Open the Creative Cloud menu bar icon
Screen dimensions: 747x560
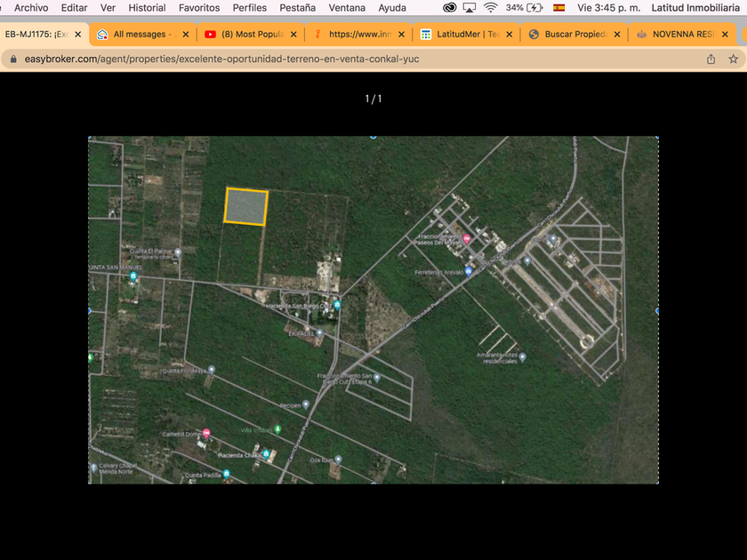pos(449,7)
